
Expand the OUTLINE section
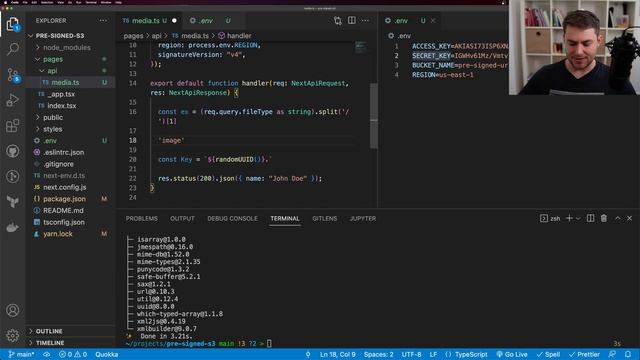tap(49, 331)
